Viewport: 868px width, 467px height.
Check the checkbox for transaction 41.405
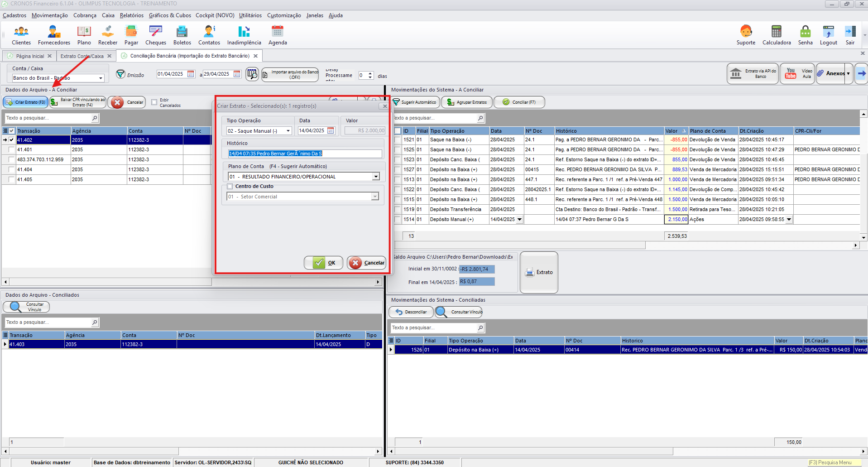click(12, 179)
